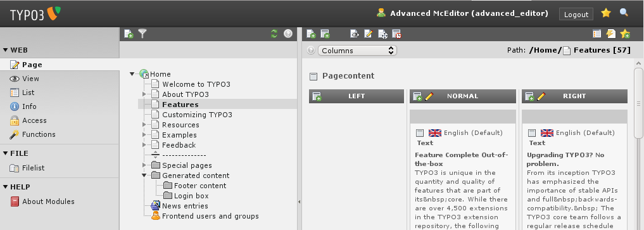Add new content element in toolbar
This screenshot has width=644, height=230.
(x=325, y=34)
